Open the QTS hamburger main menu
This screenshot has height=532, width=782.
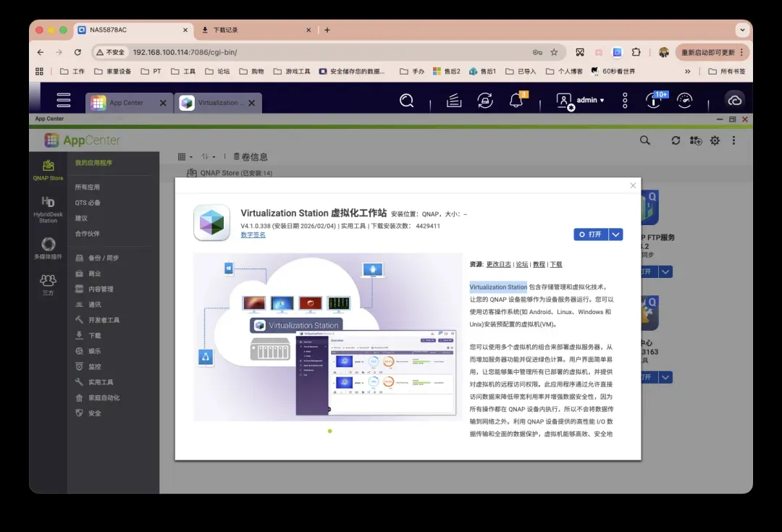(64, 101)
